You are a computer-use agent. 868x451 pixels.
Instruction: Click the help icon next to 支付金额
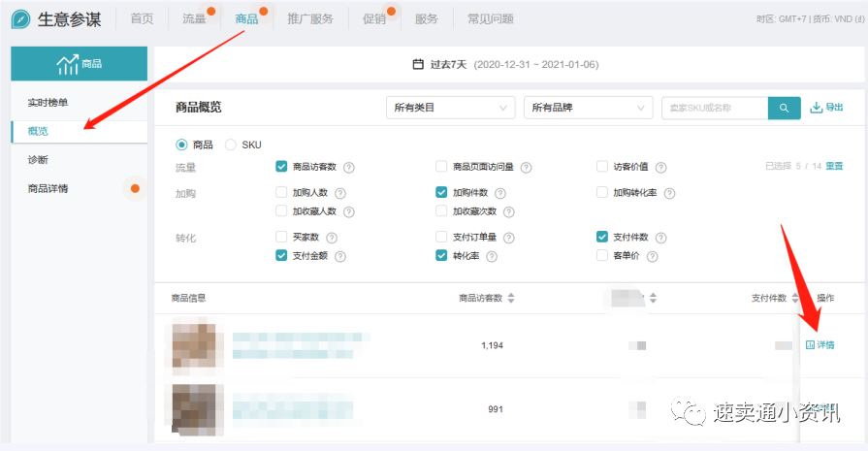pos(340,256)
